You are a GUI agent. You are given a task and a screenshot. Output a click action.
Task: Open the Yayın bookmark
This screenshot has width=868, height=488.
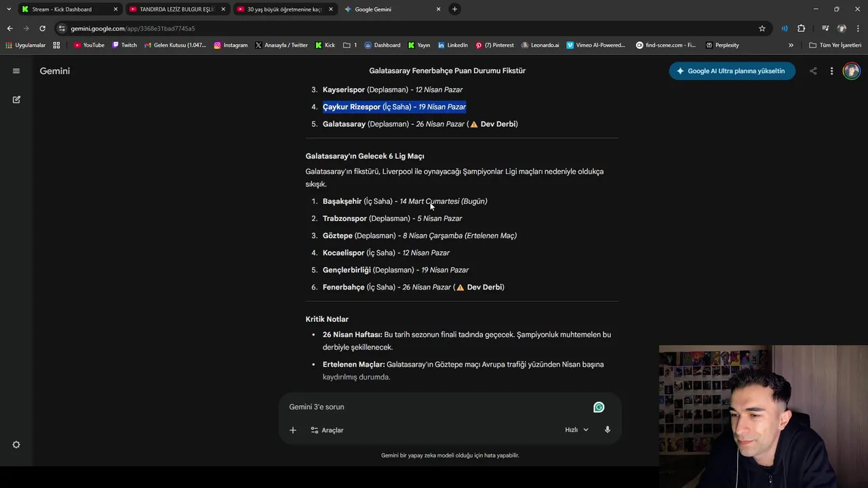(419, 45)
